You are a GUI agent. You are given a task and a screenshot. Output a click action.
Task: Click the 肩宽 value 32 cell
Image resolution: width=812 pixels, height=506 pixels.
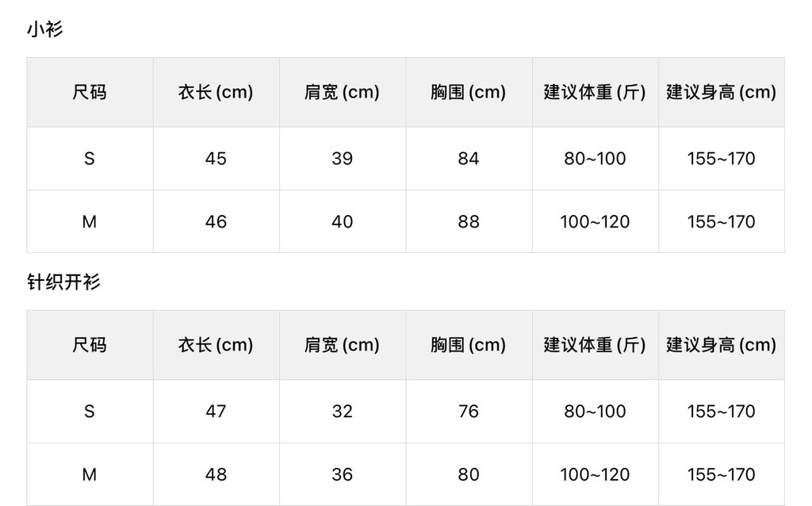(x=342, y=412)
